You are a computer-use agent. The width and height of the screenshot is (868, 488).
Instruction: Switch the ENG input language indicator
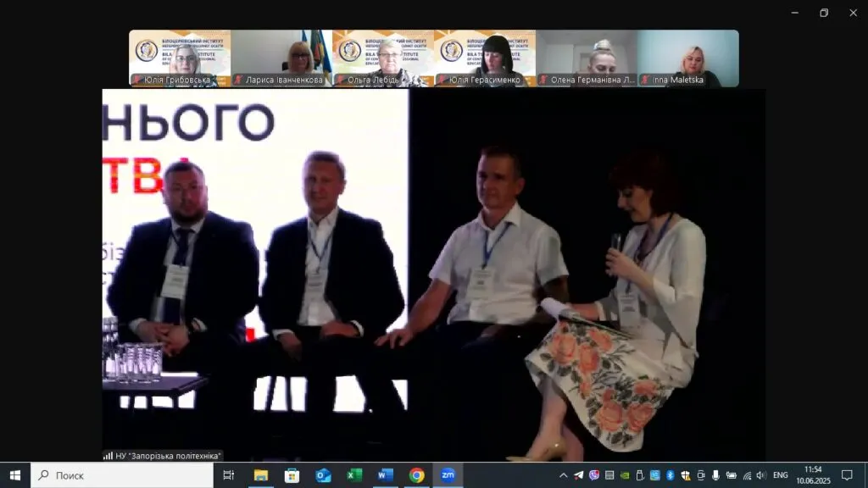[781, 475]
